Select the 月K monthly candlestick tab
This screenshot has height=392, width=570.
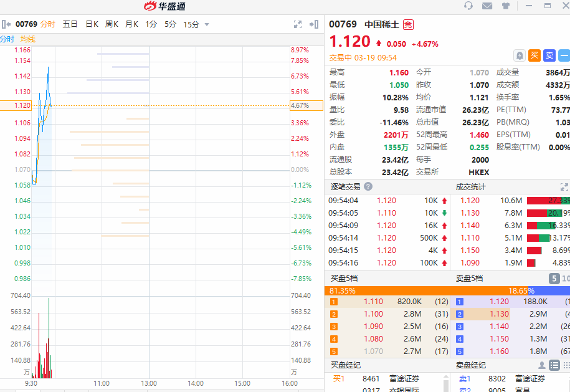[131, 24]
